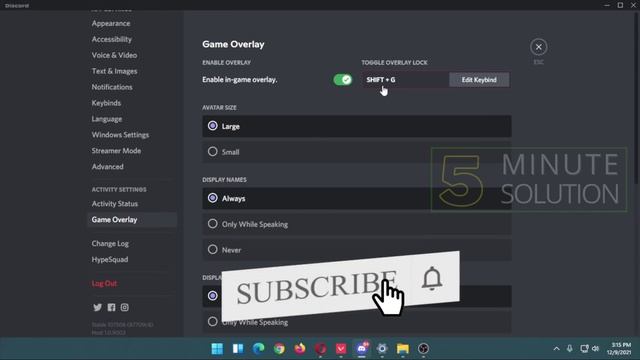Click Log Out
Screen dimensions: 640x360
click(x=104, y=283)
